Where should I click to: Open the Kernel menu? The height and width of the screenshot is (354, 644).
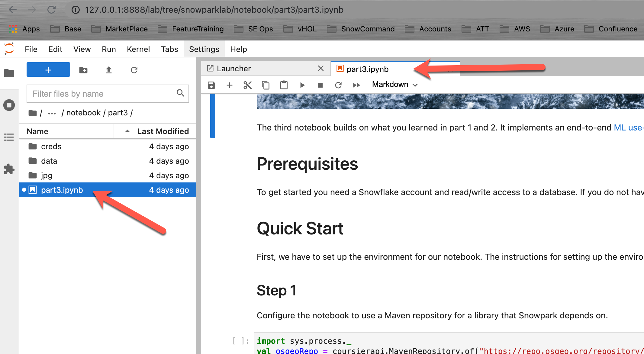click(x=138, y=49)
